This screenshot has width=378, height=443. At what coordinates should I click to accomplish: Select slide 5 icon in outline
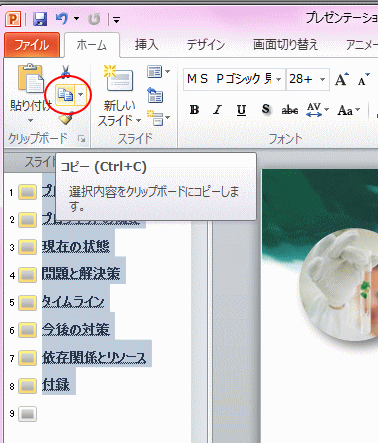(x=28, y=303)
